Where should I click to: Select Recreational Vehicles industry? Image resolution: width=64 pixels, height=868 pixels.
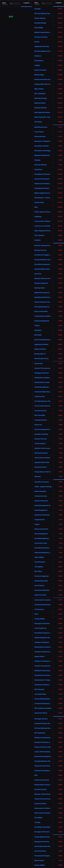tap(48, 146)
